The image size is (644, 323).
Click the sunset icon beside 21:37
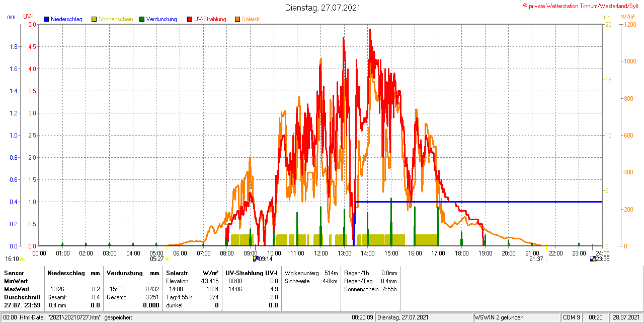[546, 259]
